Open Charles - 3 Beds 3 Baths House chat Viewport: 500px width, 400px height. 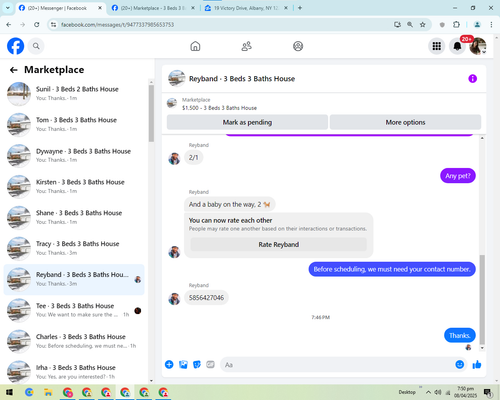(x=74, y=341)
